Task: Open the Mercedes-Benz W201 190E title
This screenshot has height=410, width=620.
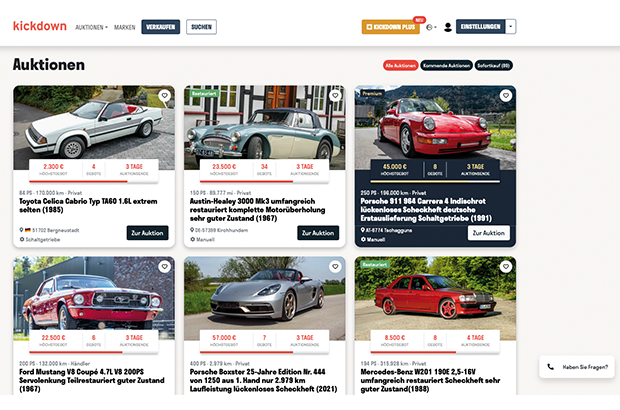Action: [430, 380]
